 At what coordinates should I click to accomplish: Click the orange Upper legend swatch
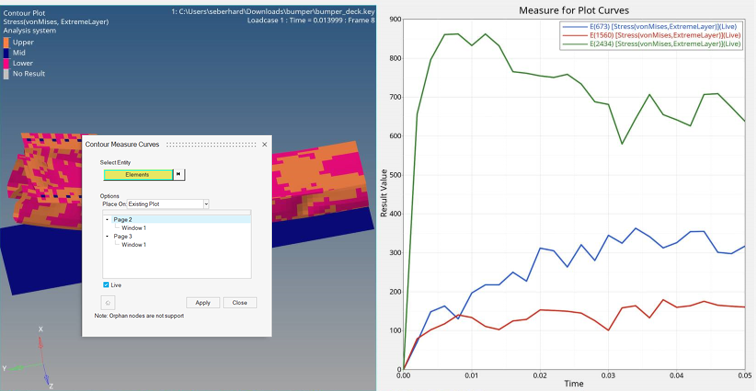coord(6,42)
